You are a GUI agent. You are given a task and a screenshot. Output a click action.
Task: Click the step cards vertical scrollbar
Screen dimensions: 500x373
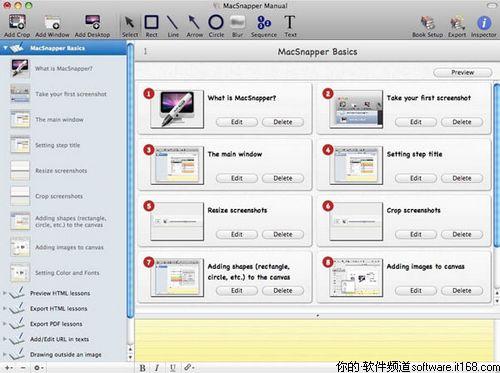[496, 165]
